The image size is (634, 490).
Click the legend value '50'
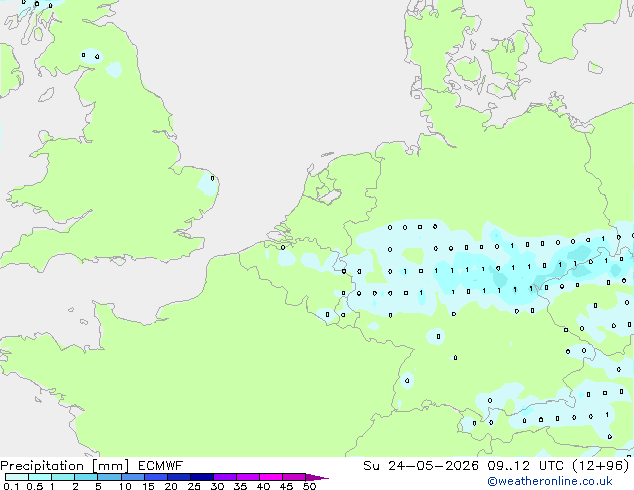tap(309, 486)
